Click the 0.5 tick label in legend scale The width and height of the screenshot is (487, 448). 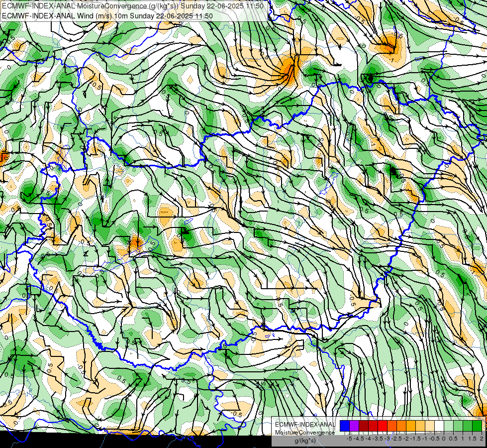[453, 439]
